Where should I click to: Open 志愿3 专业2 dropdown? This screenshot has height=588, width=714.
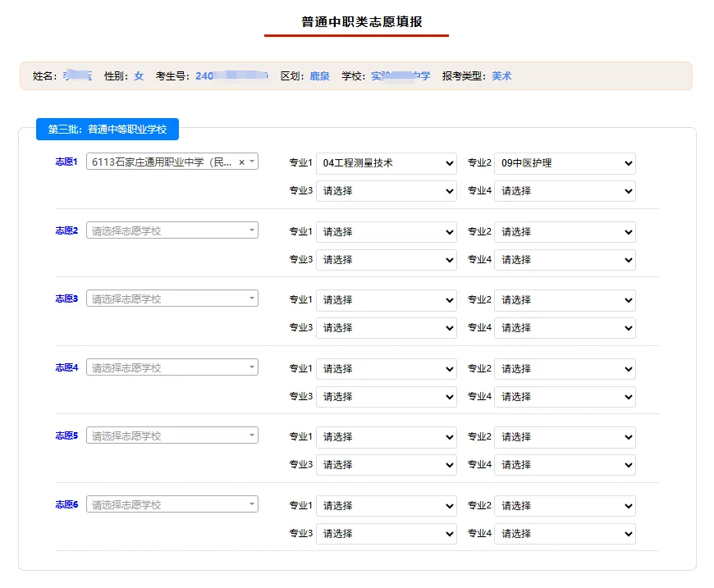[x=565, y=300]
